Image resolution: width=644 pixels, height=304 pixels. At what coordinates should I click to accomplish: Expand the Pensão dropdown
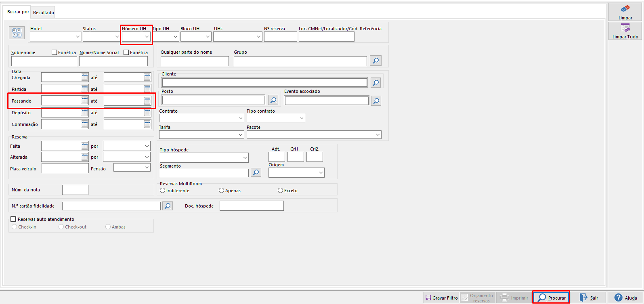(x=132, y=167)
